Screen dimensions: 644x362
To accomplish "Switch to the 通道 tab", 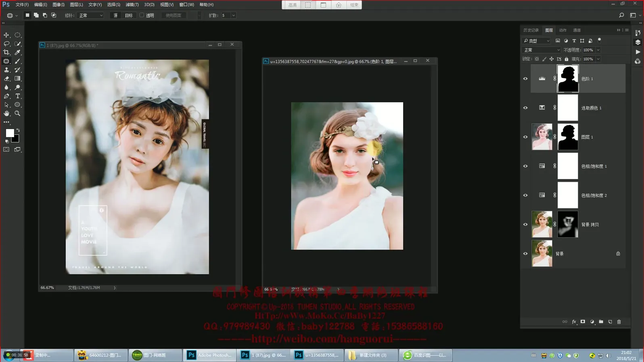I will coord(577,30).
